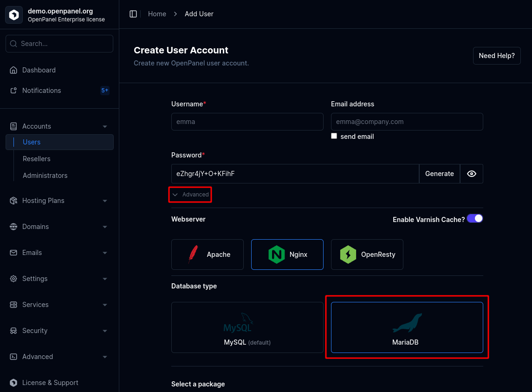
Task: Click the Emails envelope icon
Action: pyautogui.click(x=13, y=253)
